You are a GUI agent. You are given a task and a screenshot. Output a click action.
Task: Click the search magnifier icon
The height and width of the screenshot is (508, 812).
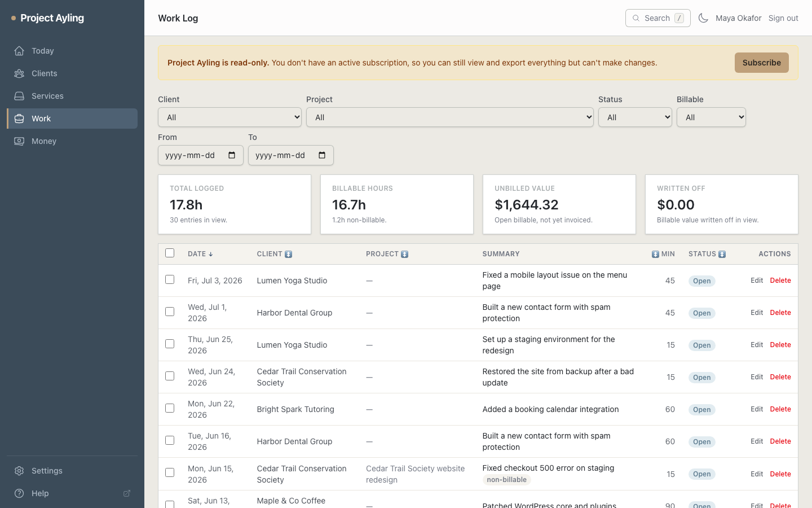636,18
